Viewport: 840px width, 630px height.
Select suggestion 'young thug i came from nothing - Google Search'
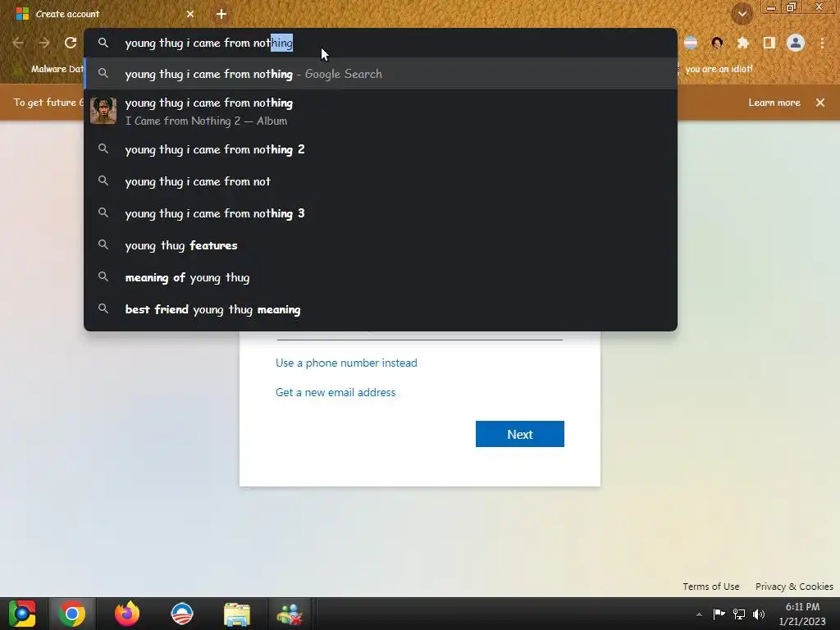click(381, 74)
